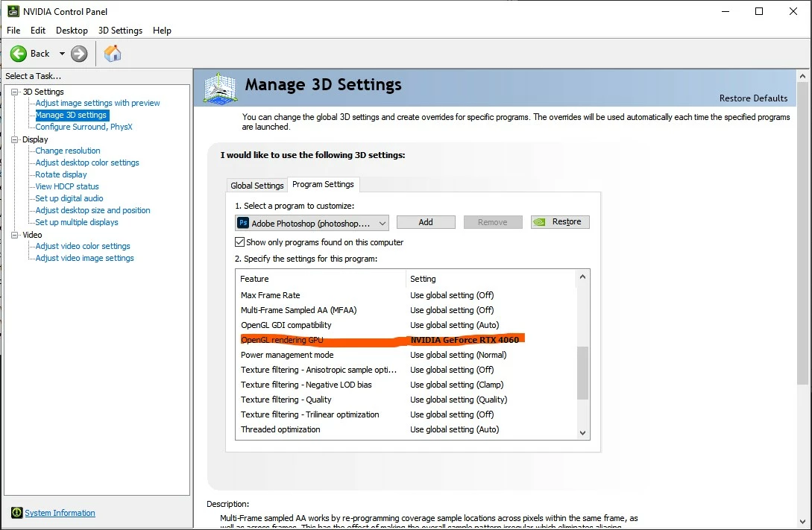Viewport: 812px width, 530px height.
Task: Click the NVIDIA logo on Restore button
Action: 540,222
